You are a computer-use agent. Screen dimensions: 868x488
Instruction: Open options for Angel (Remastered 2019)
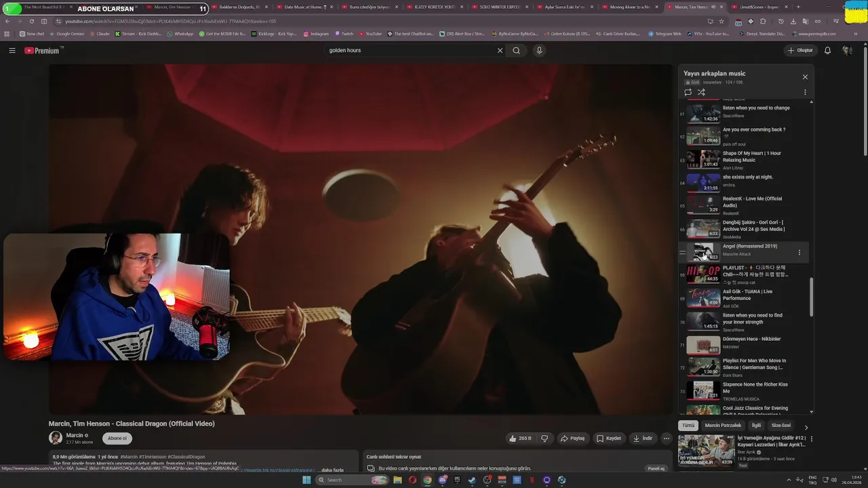click(799, 253)
